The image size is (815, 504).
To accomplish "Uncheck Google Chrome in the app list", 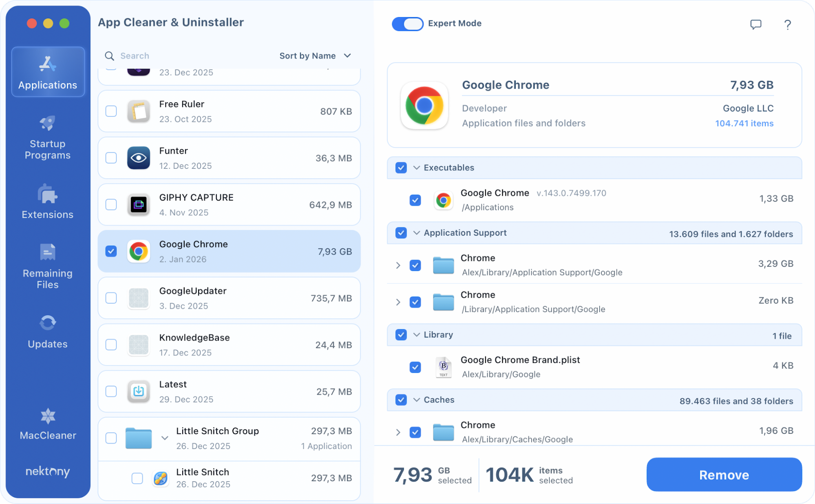I will (x=111, y=251).
